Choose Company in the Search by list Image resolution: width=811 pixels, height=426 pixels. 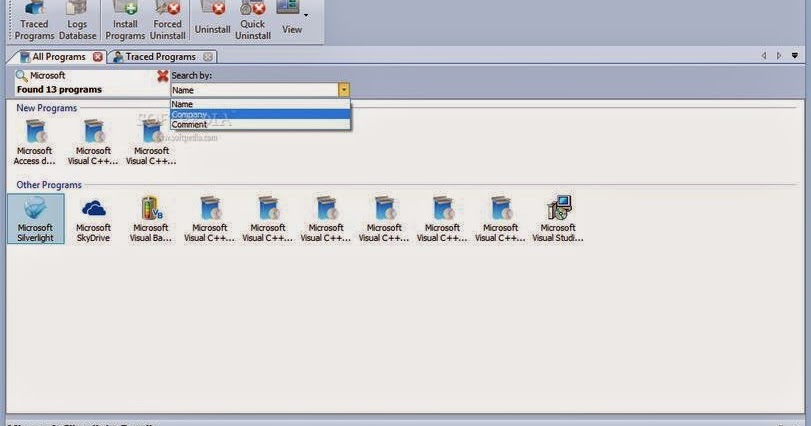260,114
